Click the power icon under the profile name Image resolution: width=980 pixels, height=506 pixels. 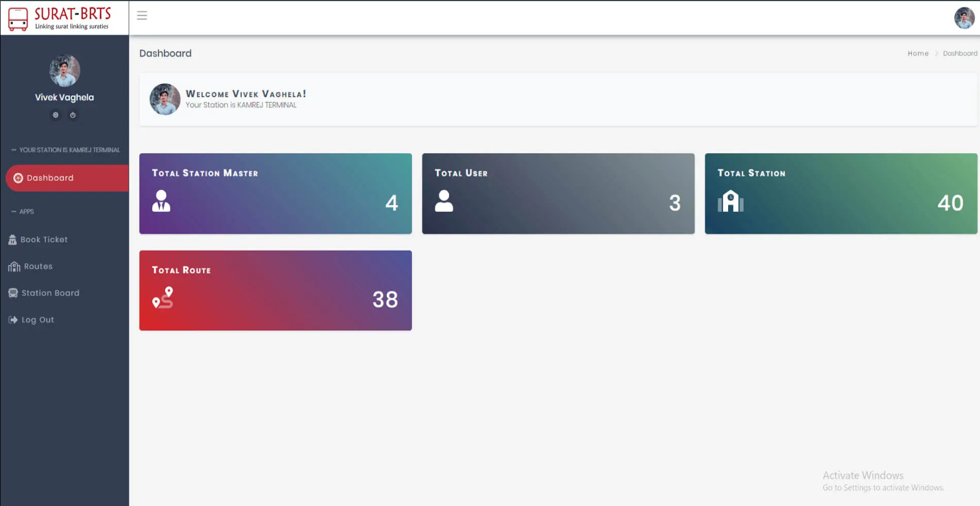(x=73, y=115)
